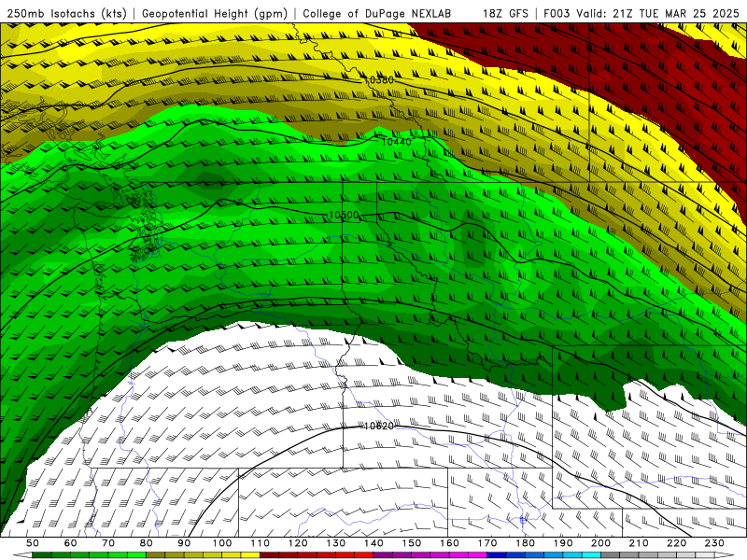
Task: Select the 10500 height contour label
Action: click(344, 216)
